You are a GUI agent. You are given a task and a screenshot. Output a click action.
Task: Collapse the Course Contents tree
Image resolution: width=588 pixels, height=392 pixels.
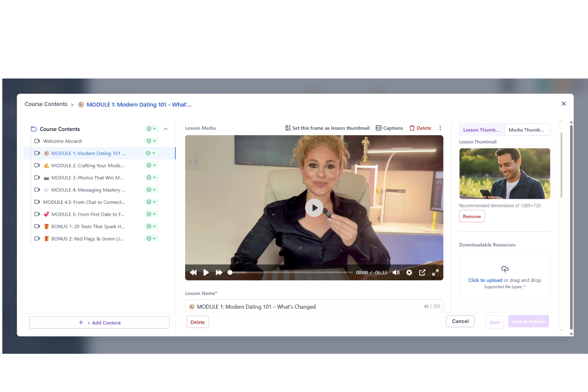click(166, 129)
